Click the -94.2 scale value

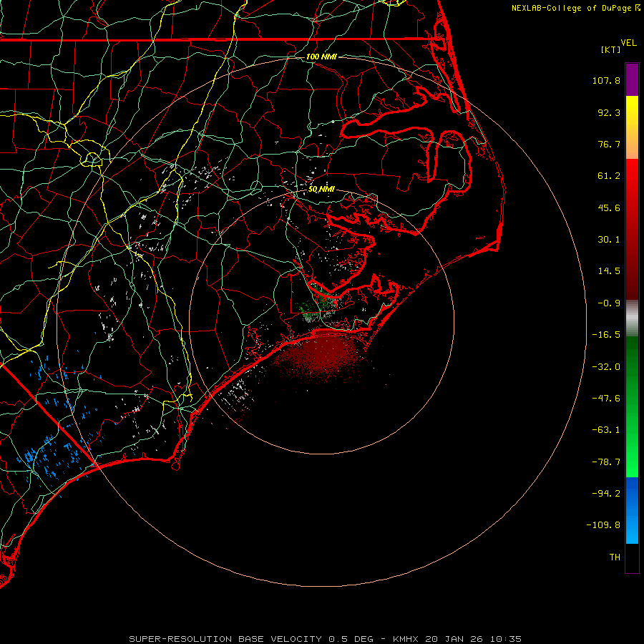[606, 493]
